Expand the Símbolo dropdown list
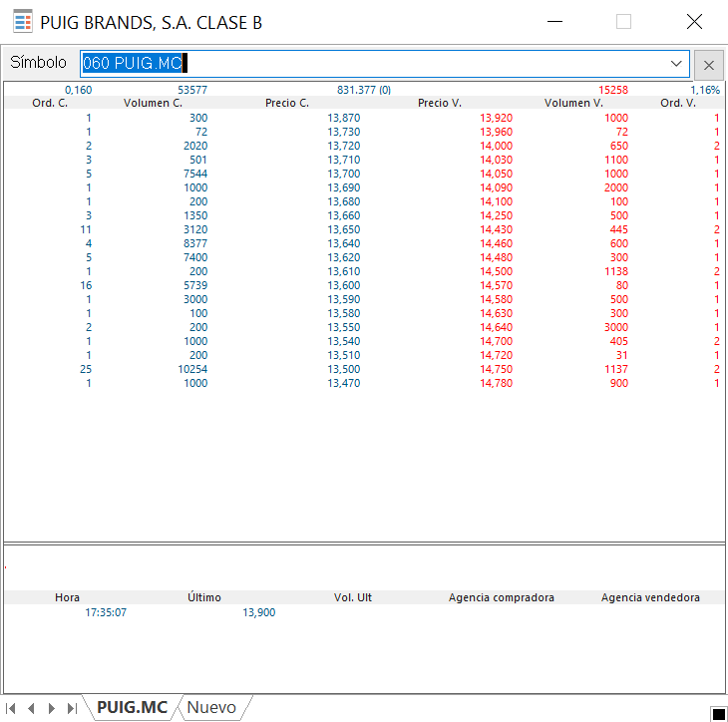 point(677,64)
